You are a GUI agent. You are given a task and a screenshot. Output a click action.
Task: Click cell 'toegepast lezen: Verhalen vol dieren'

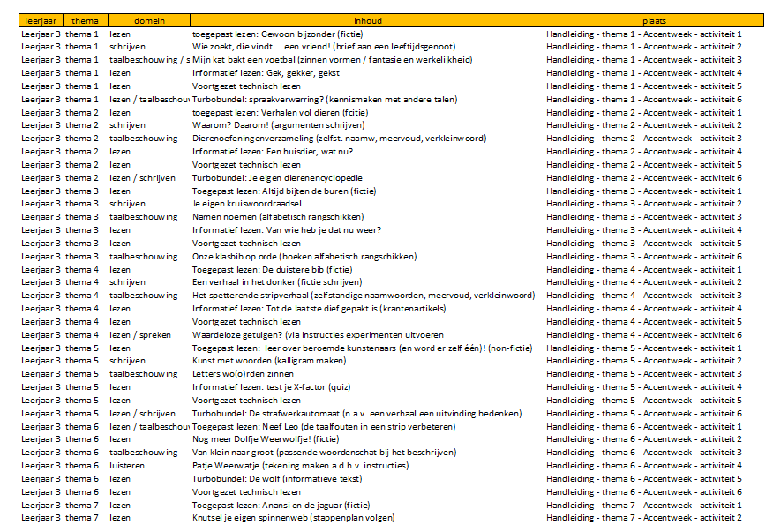coord(280,112)
